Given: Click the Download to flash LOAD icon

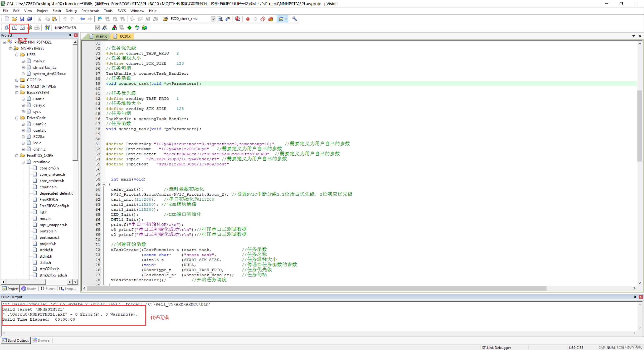Looking at the screenshot, I should 47,28.
